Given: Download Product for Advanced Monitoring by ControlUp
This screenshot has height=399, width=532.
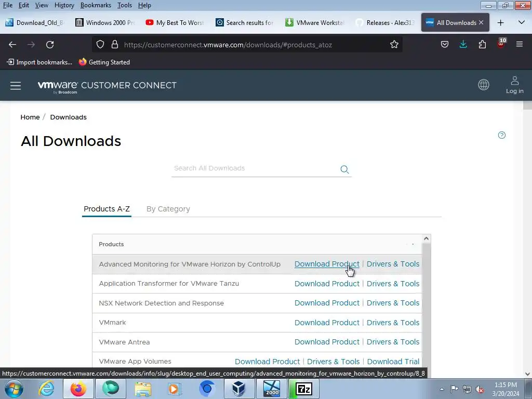Looking at the screenshot, I should (x=327, y=264).
